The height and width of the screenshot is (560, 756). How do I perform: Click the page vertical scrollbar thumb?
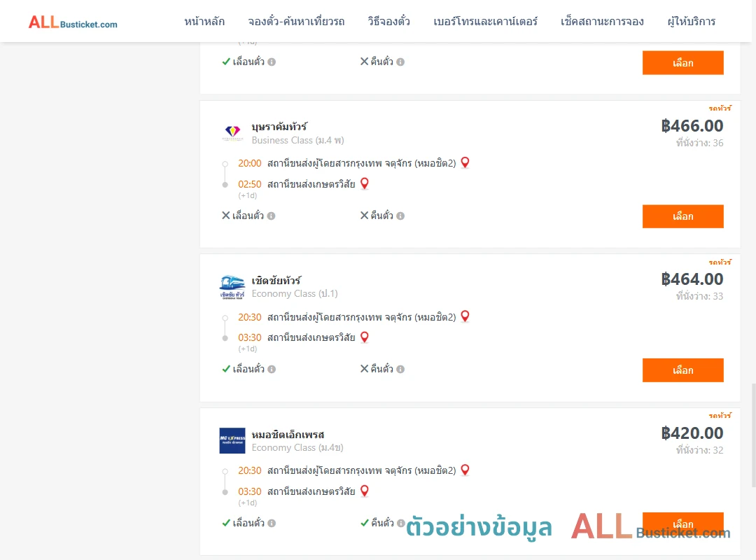click(x=754, y=435)
